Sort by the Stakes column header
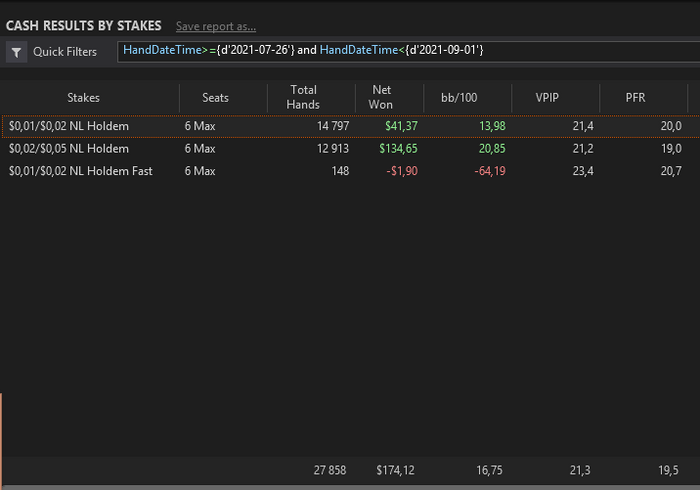 tap(83, 98)
